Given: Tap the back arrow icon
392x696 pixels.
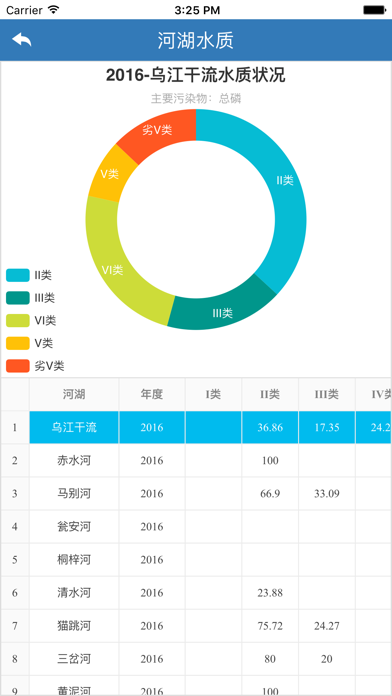Looking at the screenshot, I should pyautogui.click(x=22, y=40).
